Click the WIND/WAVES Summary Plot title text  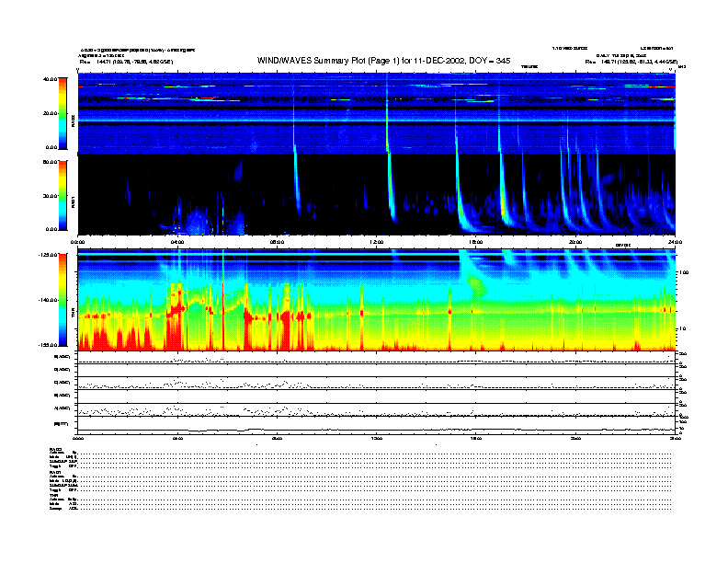tap(383, 61)
